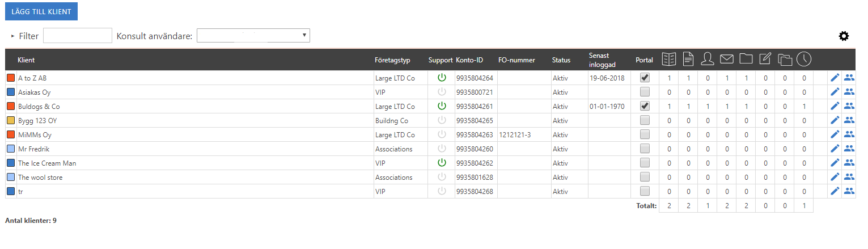Viewport: 868px width, 249px height.
Task: Click the open book icon column header
Action: point(670,58)
